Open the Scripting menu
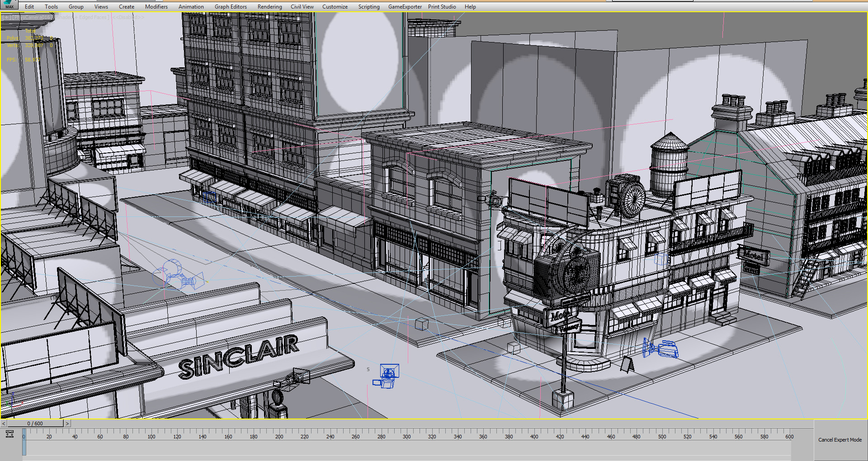 tap(369, 6)
